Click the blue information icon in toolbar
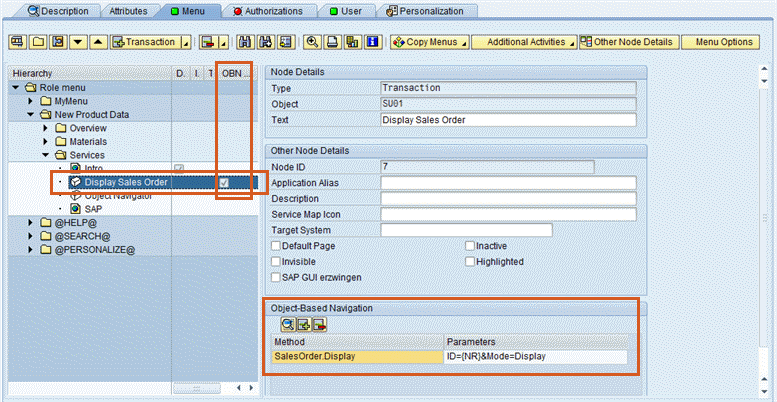 372,43
